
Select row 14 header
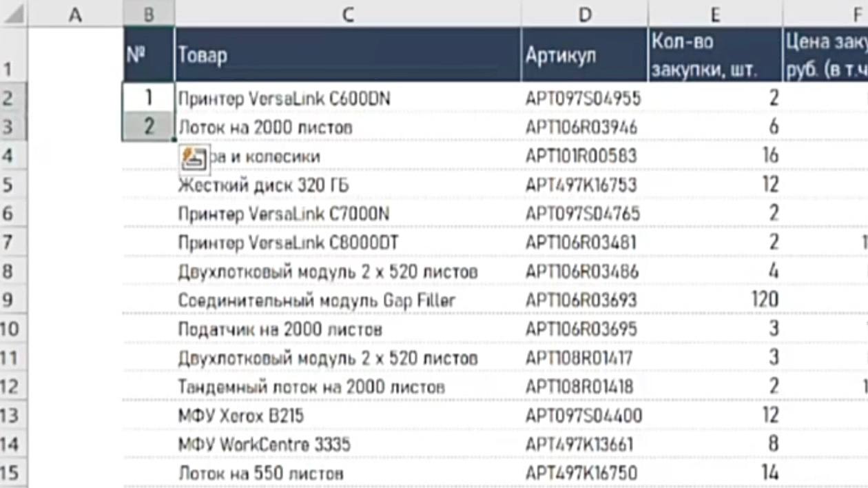pos(13,445)
